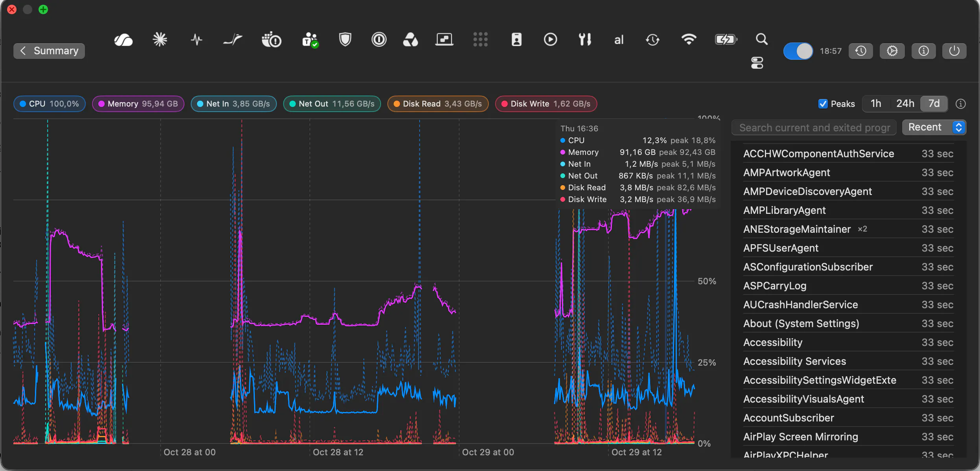
Task: Toggle the Disk Write metric pill
Action: tap(546, 104)
